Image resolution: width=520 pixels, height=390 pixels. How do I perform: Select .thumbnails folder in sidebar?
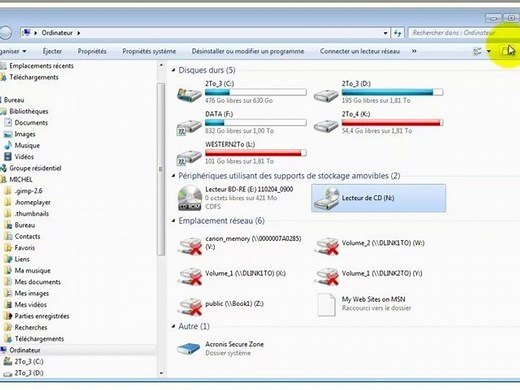point(32,214)
